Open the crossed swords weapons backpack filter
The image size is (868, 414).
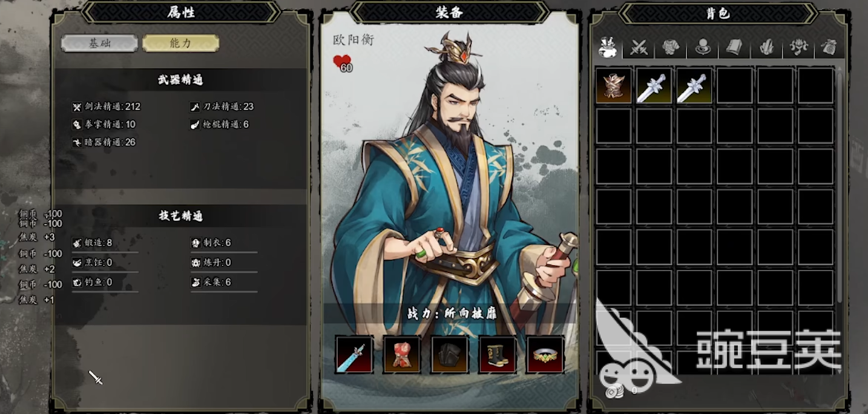coord(639,47)
